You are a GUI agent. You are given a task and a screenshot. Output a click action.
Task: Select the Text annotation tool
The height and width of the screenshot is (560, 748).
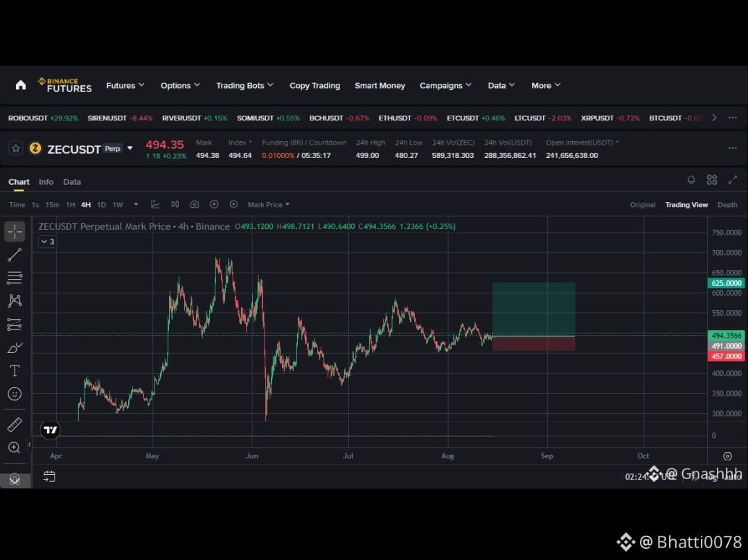[15, 371]
